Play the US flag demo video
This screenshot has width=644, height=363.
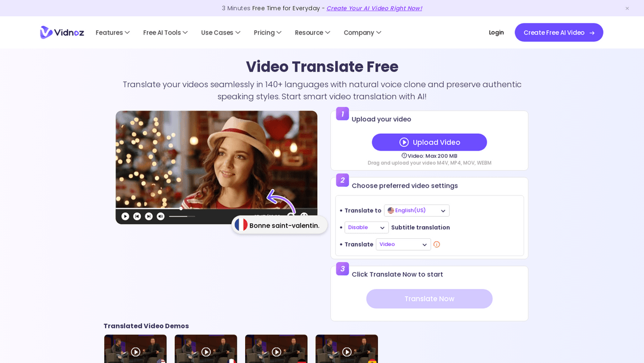(x=135, y=352)
